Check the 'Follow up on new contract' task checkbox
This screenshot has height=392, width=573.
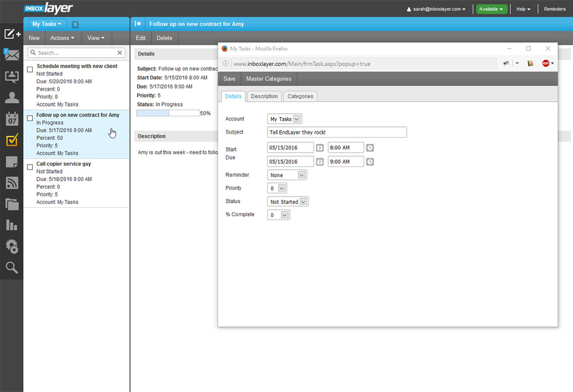30,118
